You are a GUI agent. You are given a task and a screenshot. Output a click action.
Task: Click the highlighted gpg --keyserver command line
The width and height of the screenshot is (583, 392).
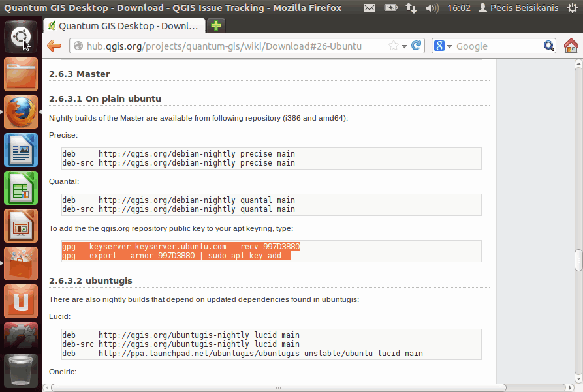pyautogui.click(x=181, y=247)
